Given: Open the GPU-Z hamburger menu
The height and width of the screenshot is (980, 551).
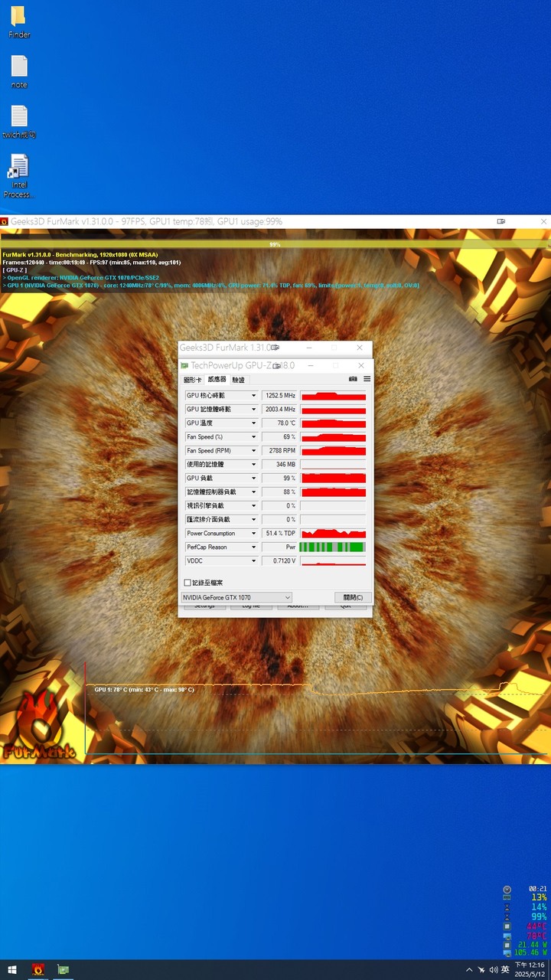Looking at the screenshot, I should pos(367,379).
